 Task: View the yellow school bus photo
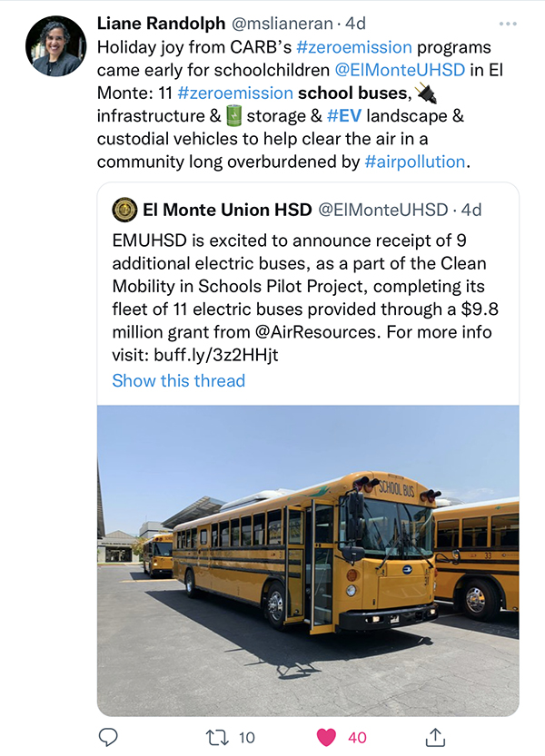coord(308,560)
